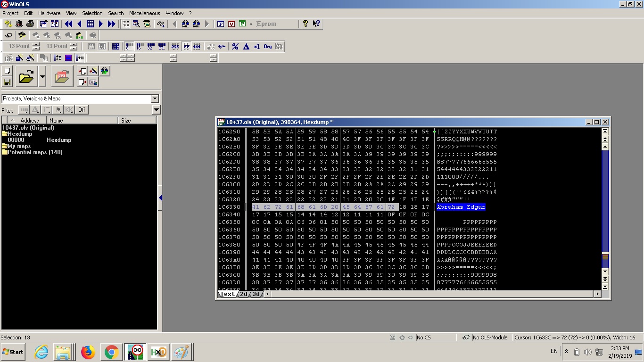Click the percent display mode icon
Image resolution: width=644 pixels, height=362 pixels.
[x=235, y=46]
